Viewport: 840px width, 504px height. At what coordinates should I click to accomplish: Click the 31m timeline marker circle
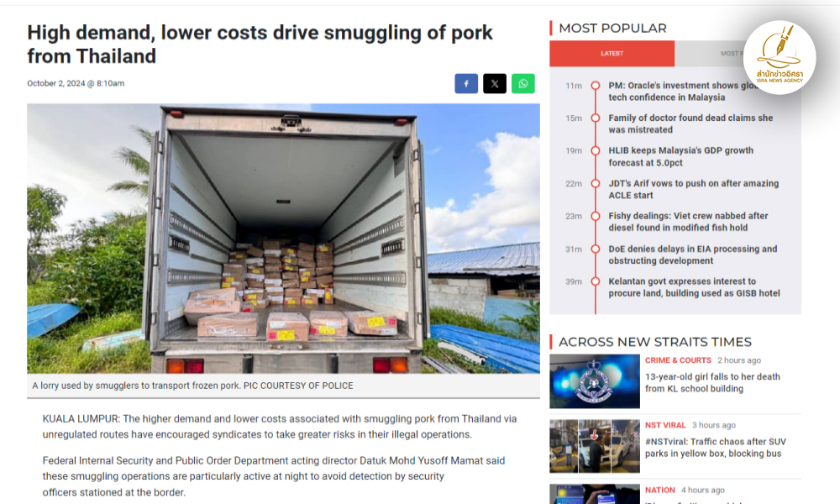click(596, 249)
